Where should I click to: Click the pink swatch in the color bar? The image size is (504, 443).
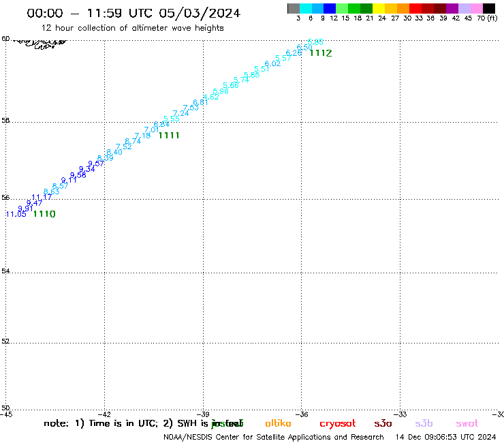(476, 8)
